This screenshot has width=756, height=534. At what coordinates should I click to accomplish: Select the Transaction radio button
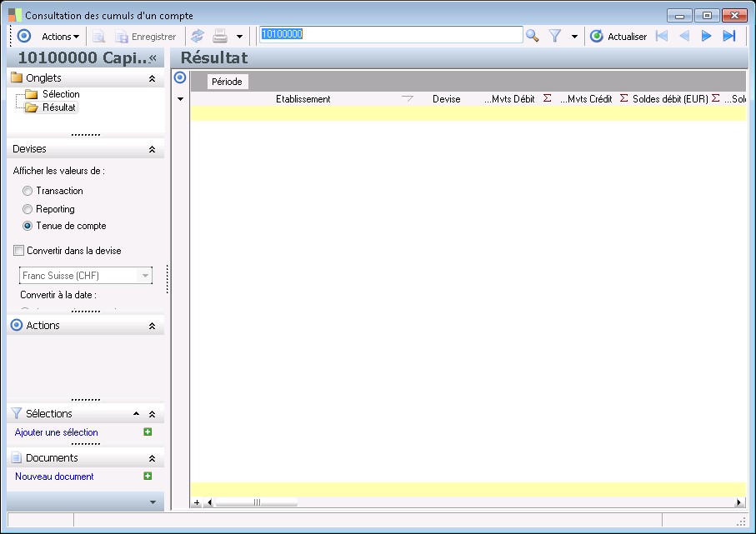click(x=28, y=191)
